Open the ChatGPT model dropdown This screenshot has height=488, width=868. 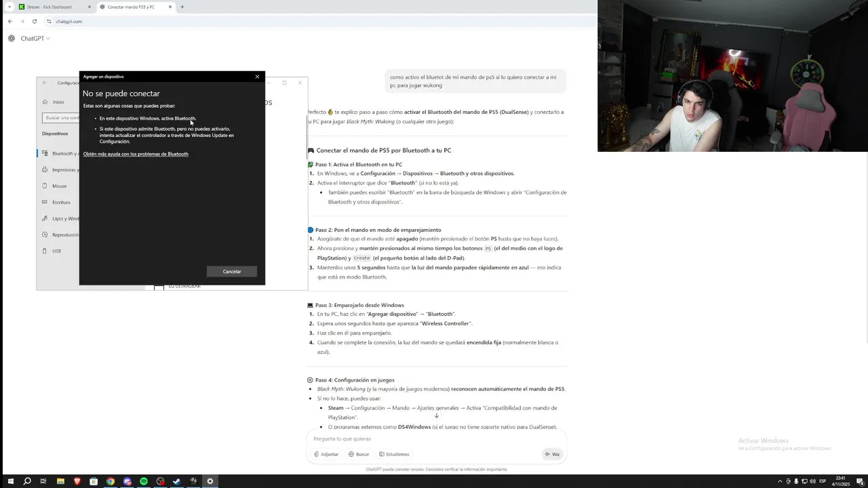pos(35,39)
